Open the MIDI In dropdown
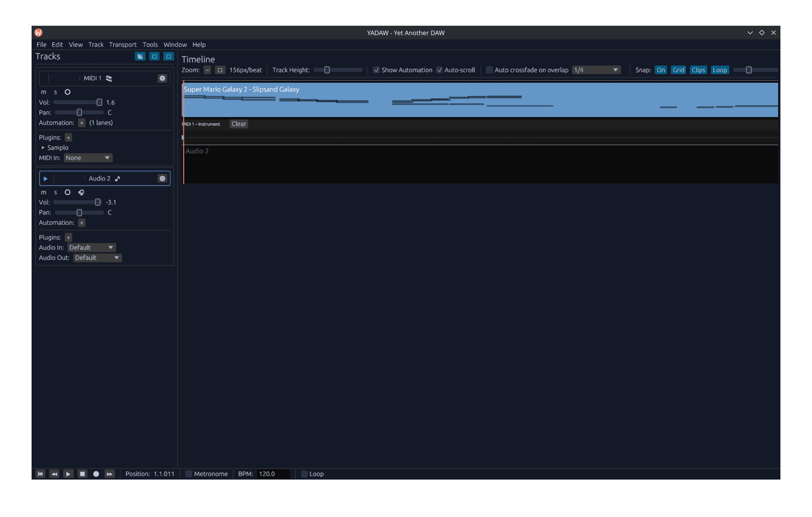This screenshot has height=517, width=812. click(x=88, y=158)
